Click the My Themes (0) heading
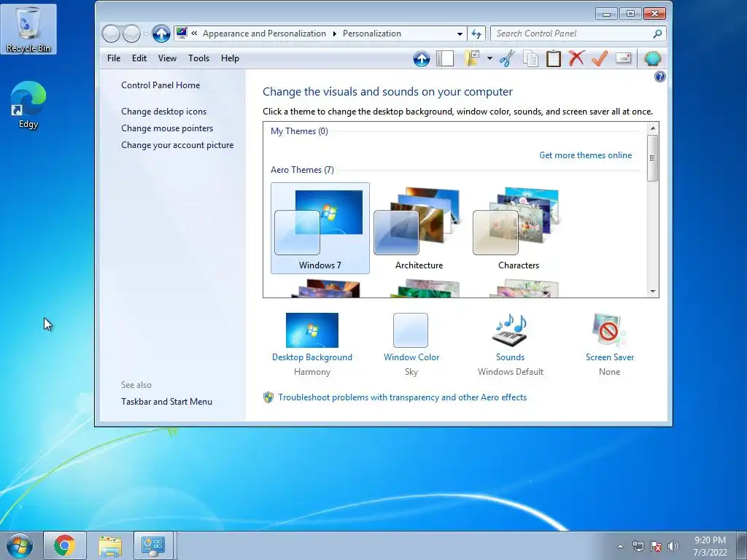The image size is (747, 560). coord(299,131)
